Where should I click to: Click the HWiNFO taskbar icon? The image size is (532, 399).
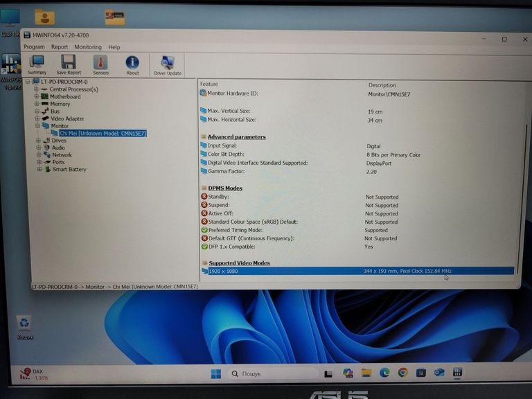457,372
